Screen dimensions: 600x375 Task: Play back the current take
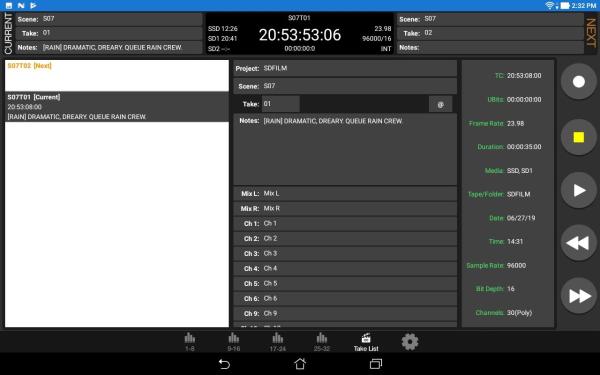[x=579, y=190]
